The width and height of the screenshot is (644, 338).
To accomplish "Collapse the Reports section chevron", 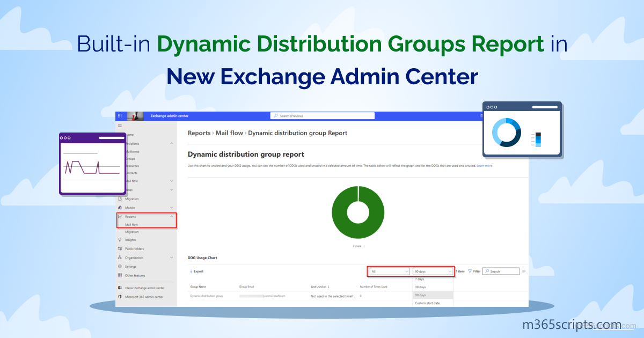I will click(x=171, y=216).
